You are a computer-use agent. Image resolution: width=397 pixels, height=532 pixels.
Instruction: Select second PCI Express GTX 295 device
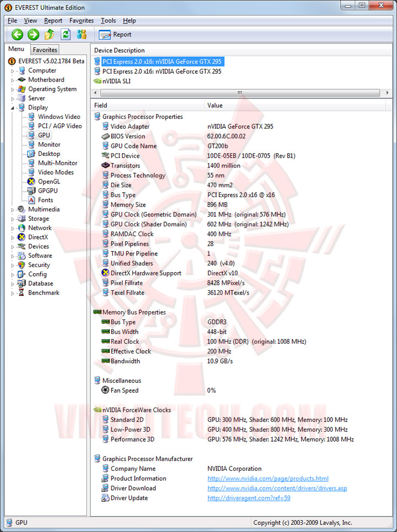pyautogui.click(x=158, y=72)
